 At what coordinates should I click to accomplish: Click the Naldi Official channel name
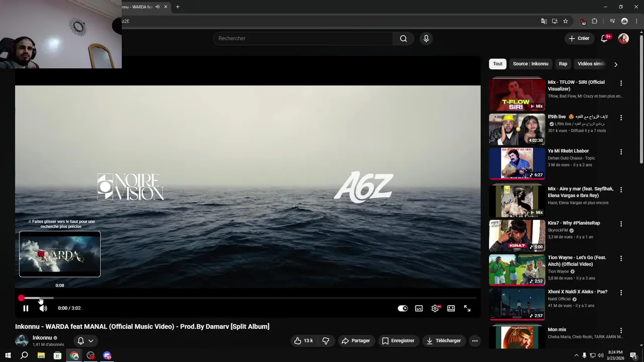pyautogui.click(x=559, y=299)
